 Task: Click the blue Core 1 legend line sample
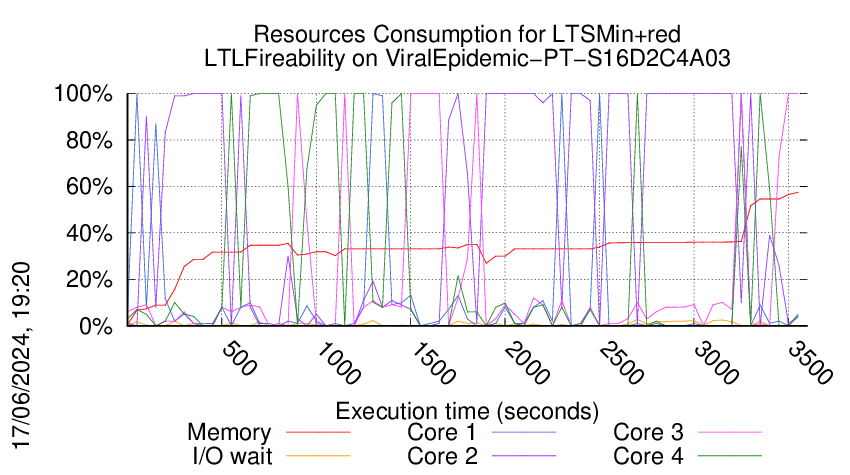524,432
